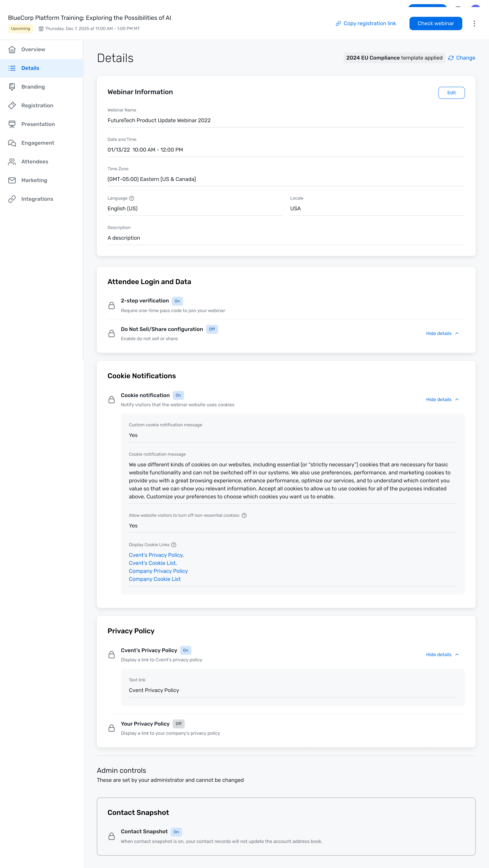Click Edit in Webinar Information
This screenshot has height=868, width=489.
coord(451,93)
